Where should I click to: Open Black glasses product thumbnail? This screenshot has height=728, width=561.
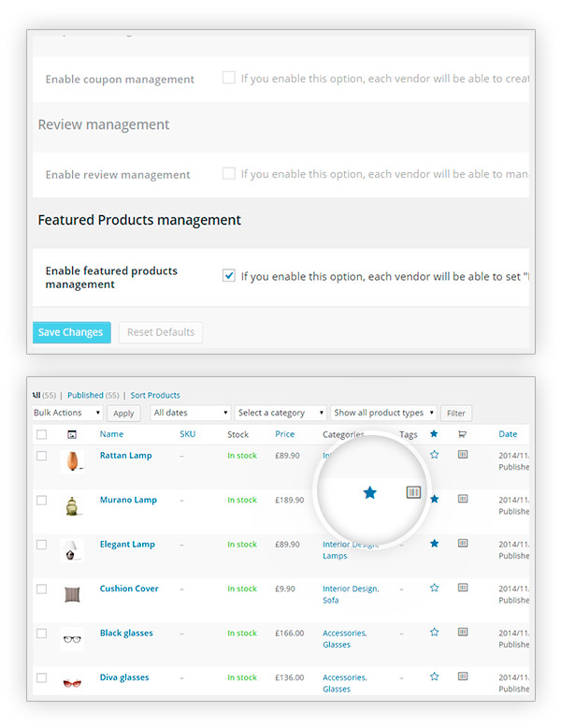(72, 639)
